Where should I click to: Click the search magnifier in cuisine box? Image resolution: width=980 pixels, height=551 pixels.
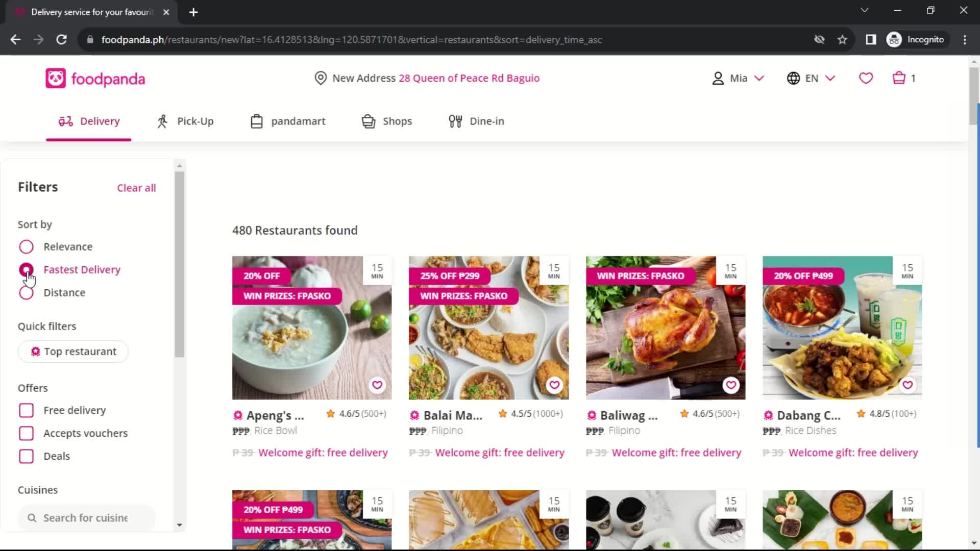pos(32,518)
